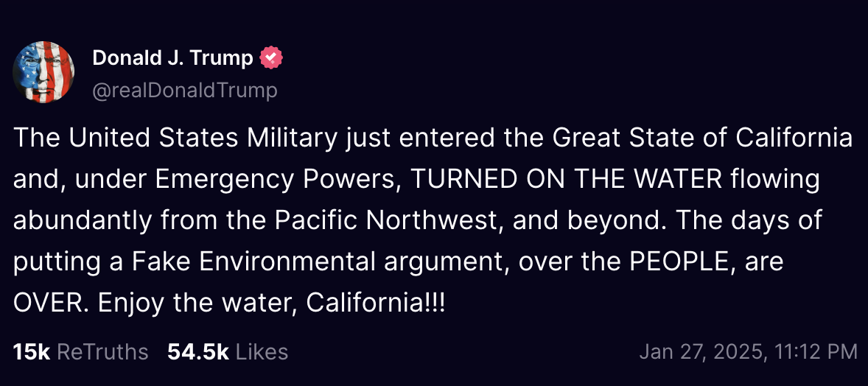Click the verified checkmark badge
This screenshot has width=868, height=386.
[272, 58]
